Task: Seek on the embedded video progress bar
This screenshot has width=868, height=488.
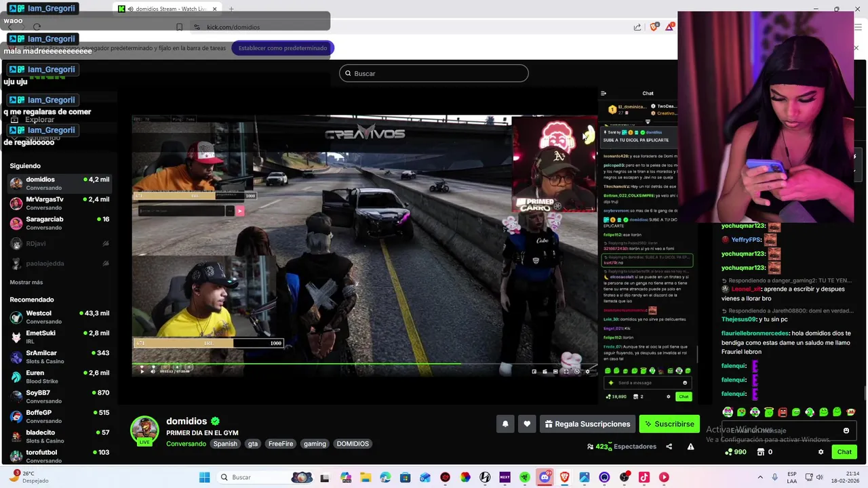Action: pos(365,364)
